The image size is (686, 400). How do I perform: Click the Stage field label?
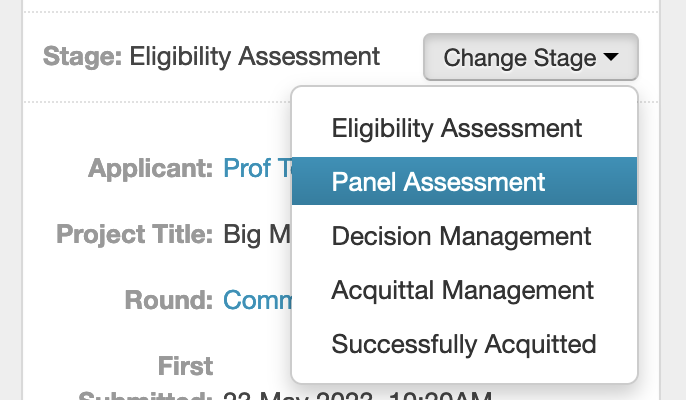pos(82,55)
